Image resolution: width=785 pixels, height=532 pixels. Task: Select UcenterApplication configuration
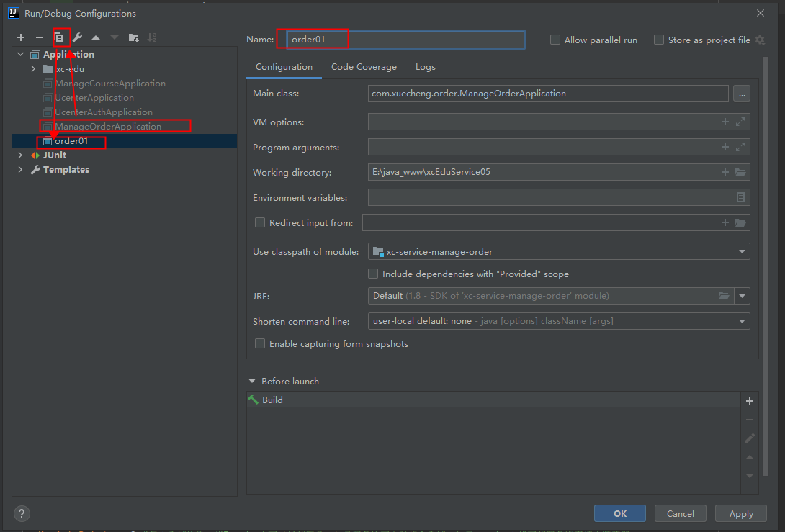[94, 98]
